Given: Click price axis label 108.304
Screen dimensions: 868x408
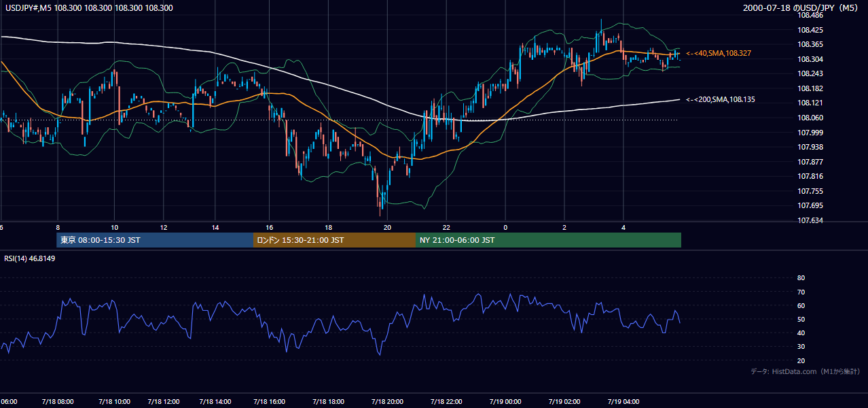Looking at the screenshot, I should point(810,59).
